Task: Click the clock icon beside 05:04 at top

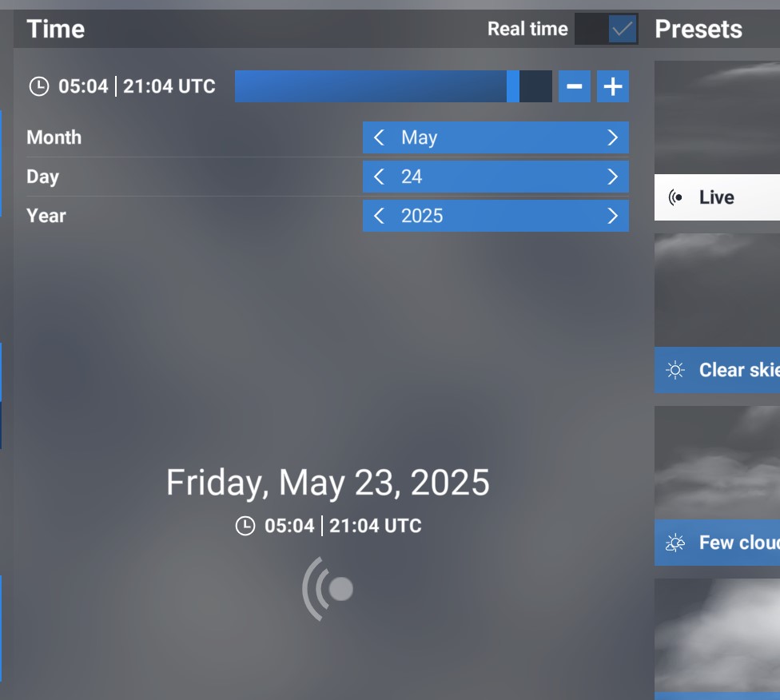Action: point(39,86)
